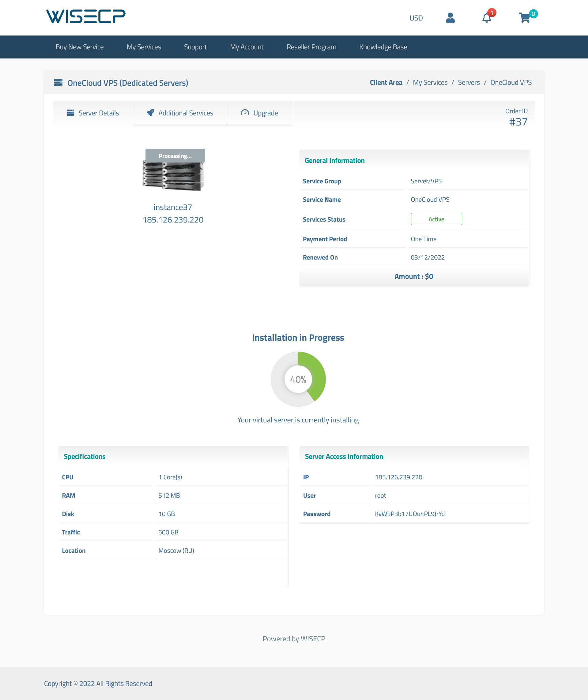Open the Support menu
The width and height of the screenshot is (588, 700).
click(x=195, y=47)
